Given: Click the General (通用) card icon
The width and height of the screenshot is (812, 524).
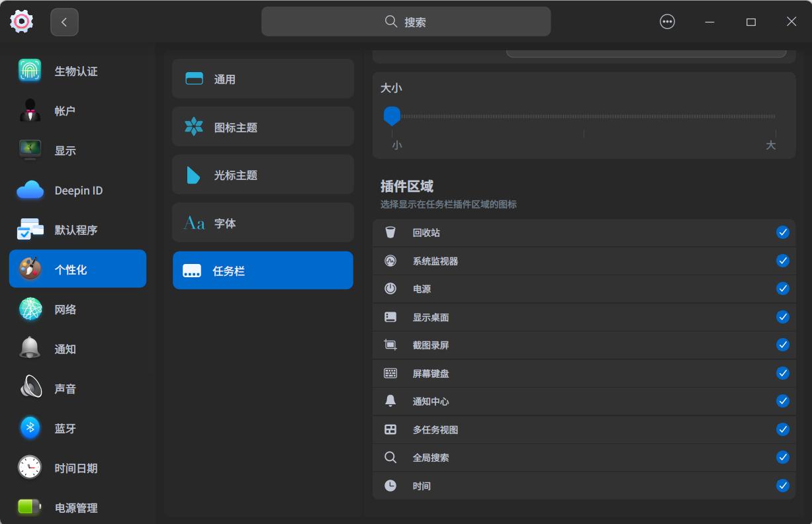Looking at the screenshot, I should pos(194,79).
